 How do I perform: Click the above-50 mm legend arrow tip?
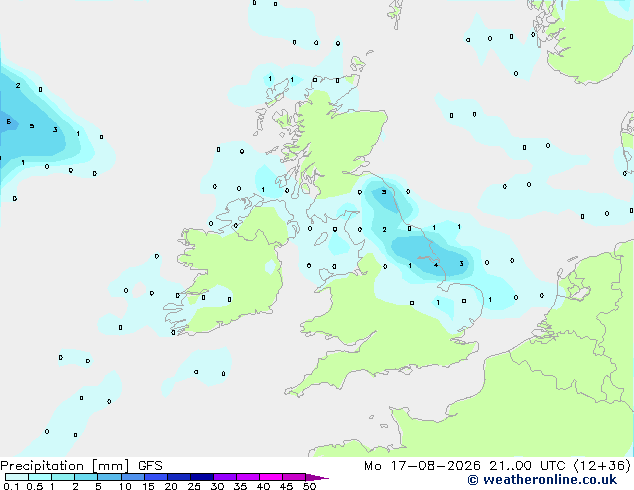point(317,478)
